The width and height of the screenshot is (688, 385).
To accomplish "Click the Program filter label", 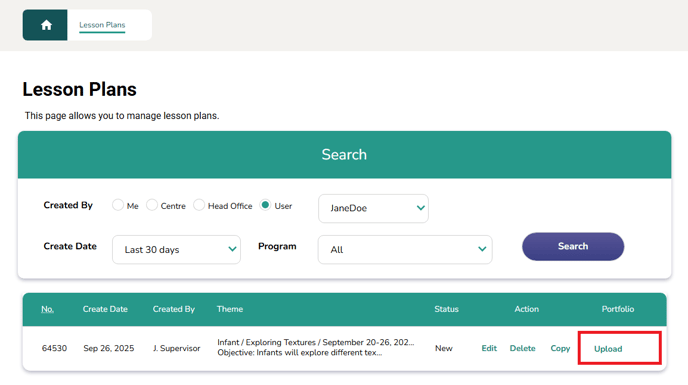I will tap(277, 246).
